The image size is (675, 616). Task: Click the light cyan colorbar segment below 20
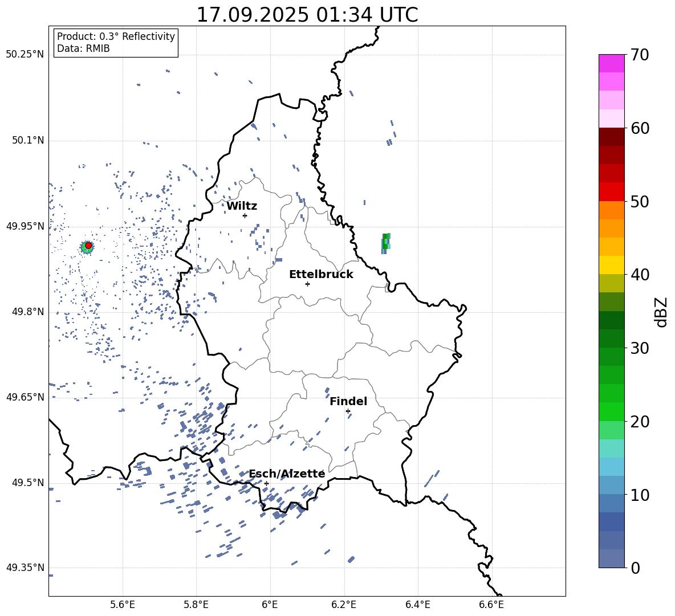click(x=611, y=448)
